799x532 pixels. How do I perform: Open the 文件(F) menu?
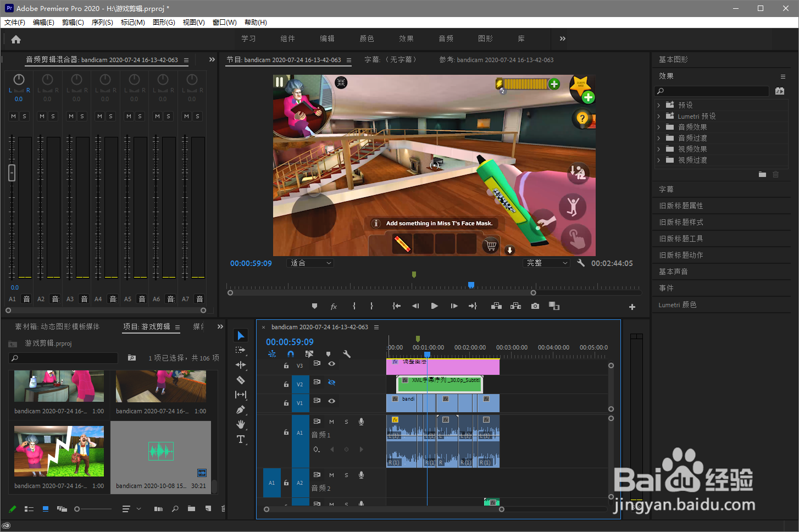15,23
